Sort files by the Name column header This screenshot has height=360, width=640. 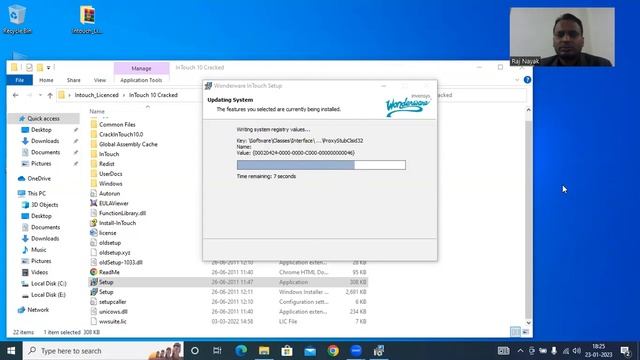[97, 111]
